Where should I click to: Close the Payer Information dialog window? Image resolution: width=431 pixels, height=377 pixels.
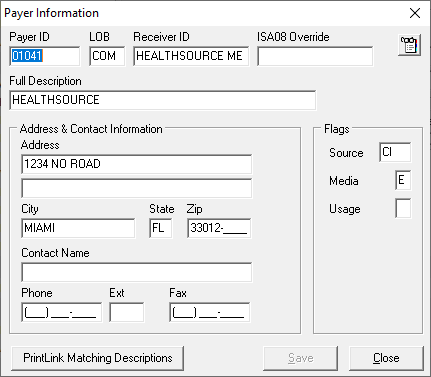coord(415,13)
